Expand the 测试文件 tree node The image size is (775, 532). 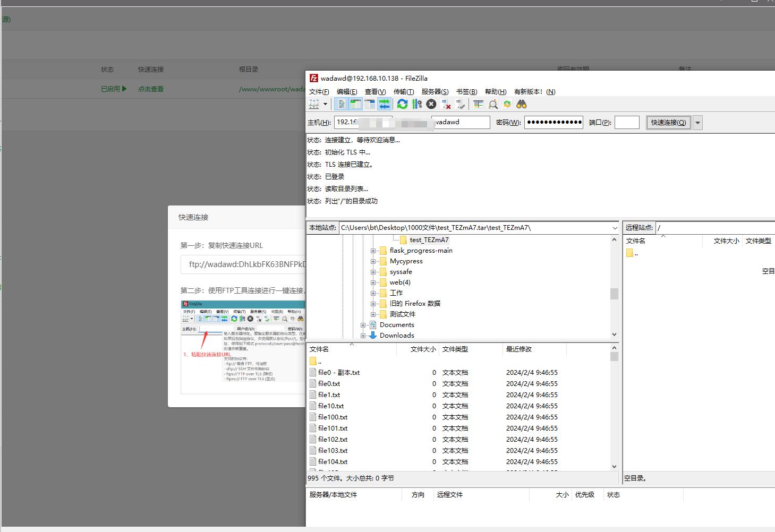(x=373, y=314)
